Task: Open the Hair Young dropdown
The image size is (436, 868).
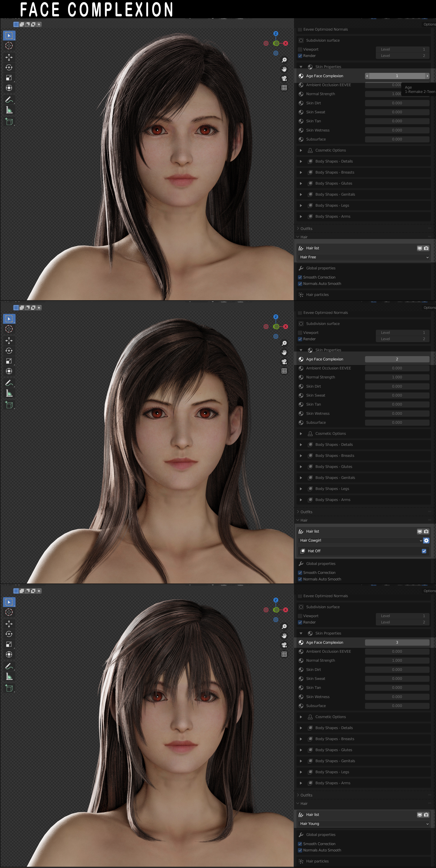Action: coord(364,824)
